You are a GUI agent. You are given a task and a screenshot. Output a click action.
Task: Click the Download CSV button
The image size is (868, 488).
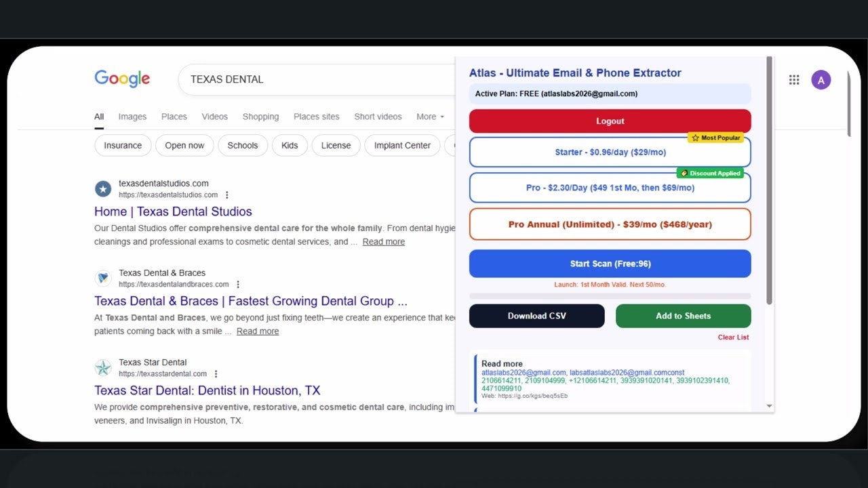pyautogui.click(x=536, y=316)
